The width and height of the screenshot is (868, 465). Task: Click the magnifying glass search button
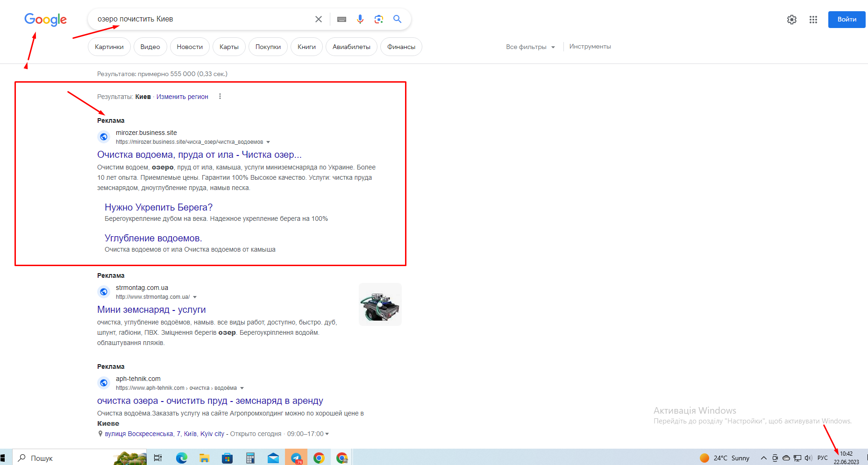pyautogui.click(x=398, y=19)
